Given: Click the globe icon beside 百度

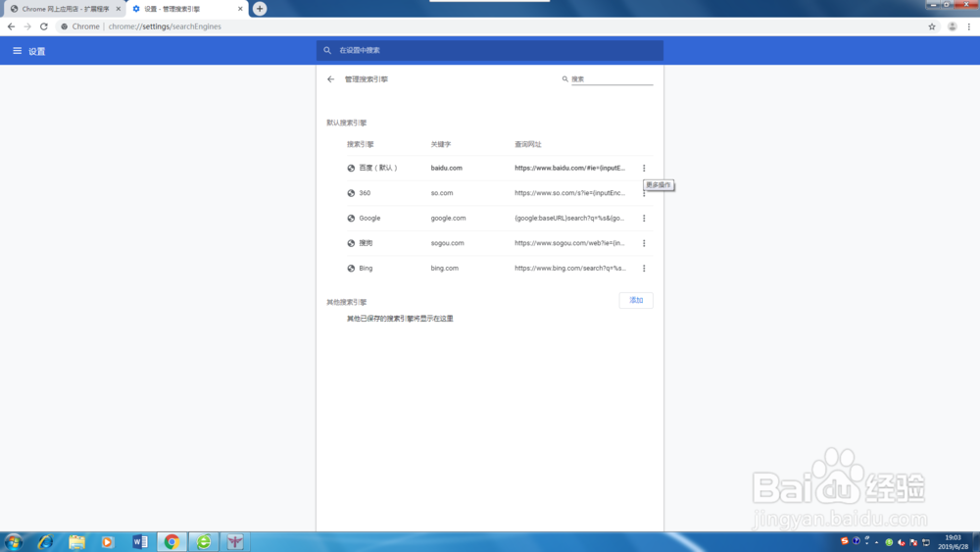Looking at the screenshot, I should pos(351,169).
